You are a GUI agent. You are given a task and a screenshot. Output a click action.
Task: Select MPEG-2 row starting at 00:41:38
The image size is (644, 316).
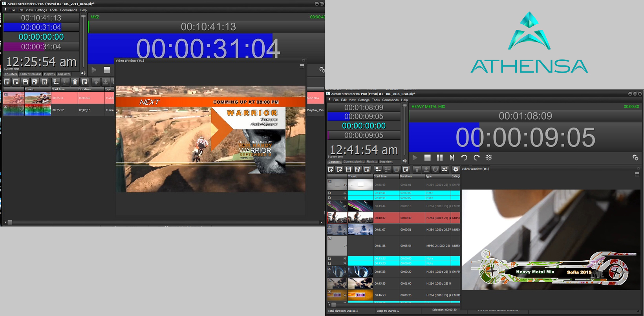pyautogui.click(x=393, y=246)
